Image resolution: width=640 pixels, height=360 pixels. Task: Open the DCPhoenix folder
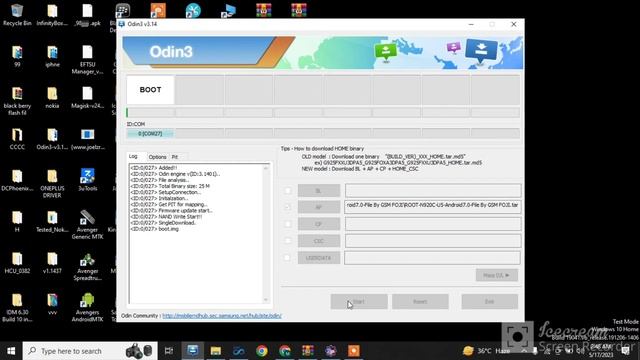(17, 180)
